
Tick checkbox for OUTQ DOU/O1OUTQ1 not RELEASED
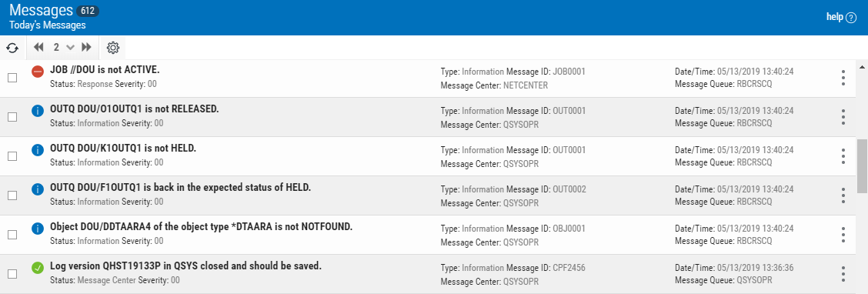12,117
